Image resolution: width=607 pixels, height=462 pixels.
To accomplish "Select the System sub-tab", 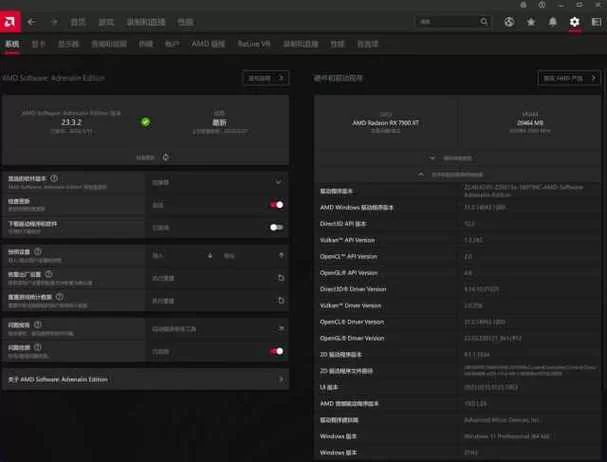I will [x=12, y=44].
